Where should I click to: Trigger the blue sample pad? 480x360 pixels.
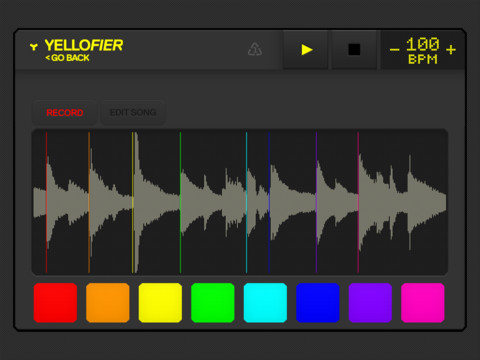(318, 303)
